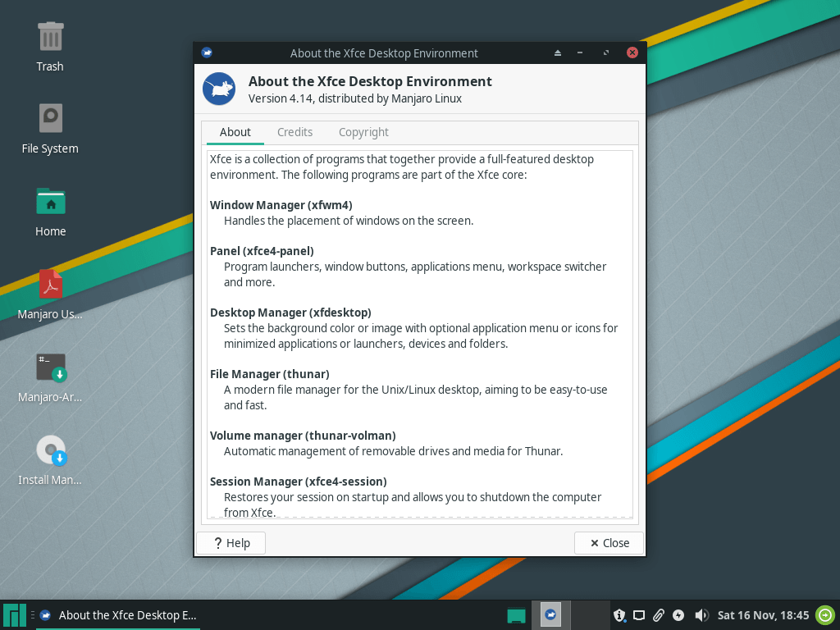This screenshot has height=630, width=840.
Task: Open the power manager lightning icon
Action: tap(678, 615)
